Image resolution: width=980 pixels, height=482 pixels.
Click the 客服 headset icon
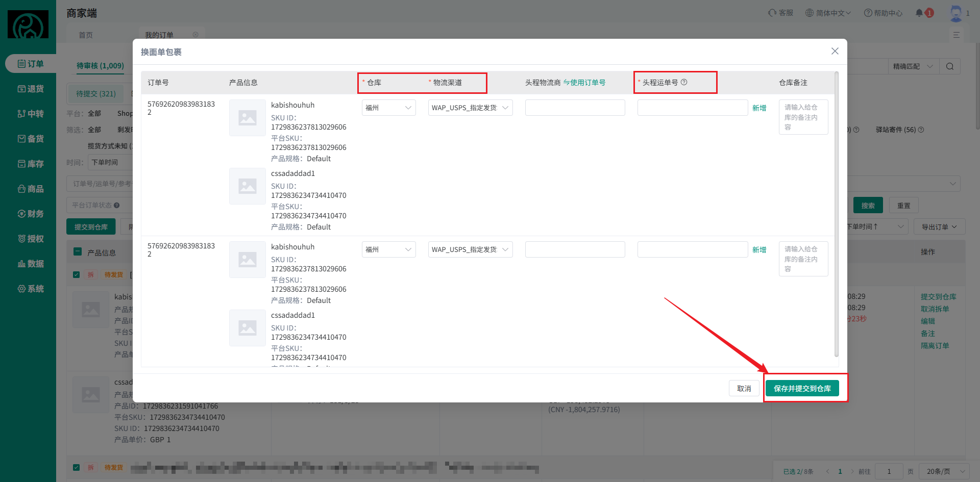click(x=772, y=13)
